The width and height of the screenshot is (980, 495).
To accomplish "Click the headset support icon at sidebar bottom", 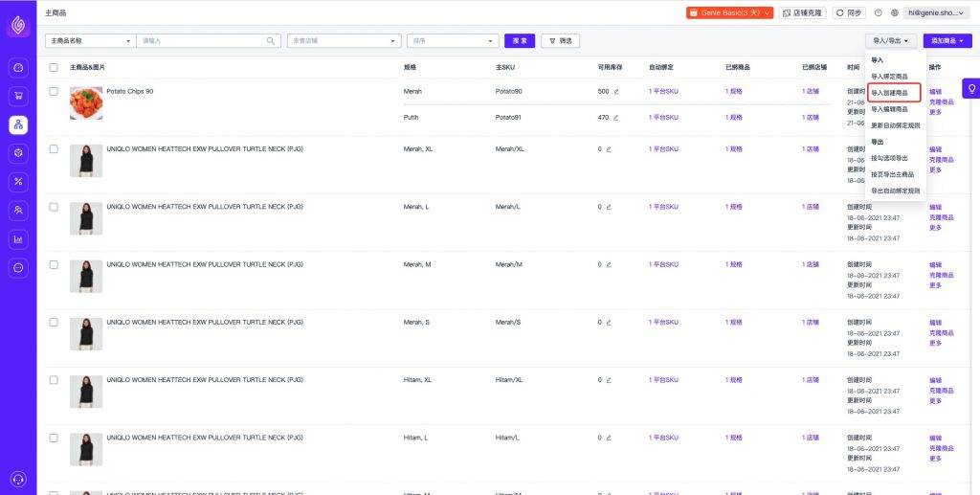I will [18, 480].
